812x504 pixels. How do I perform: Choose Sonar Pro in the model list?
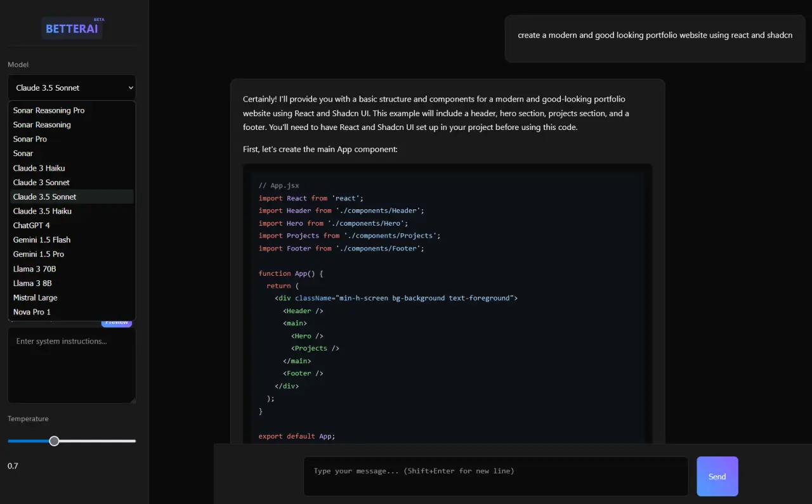[x=72, y=139]
